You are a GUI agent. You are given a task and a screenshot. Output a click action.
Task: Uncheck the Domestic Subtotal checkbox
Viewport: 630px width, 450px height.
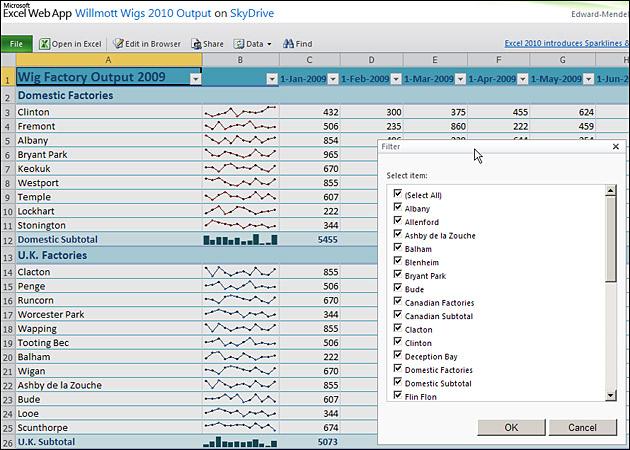pos(398,382)
